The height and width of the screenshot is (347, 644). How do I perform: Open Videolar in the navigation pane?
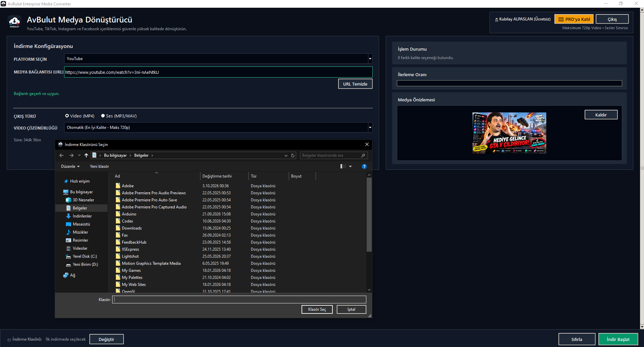pyautogui.click(x=80, y=248)
